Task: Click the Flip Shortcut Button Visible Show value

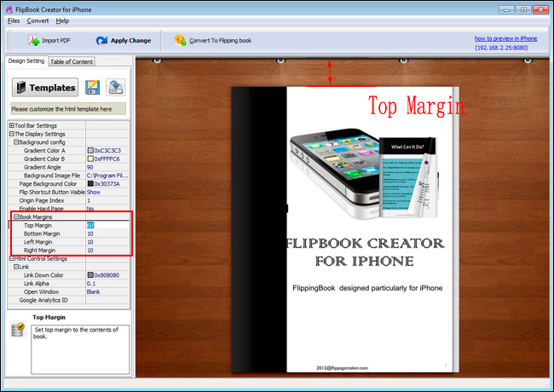Action: click(x=94, y=192)
